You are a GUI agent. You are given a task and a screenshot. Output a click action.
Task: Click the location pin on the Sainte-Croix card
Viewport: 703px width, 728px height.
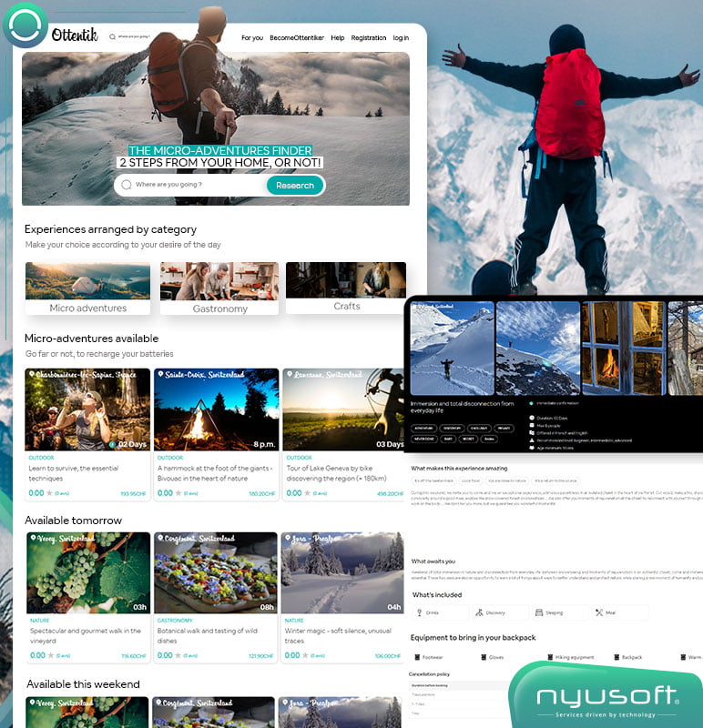(x=160, y=374)
